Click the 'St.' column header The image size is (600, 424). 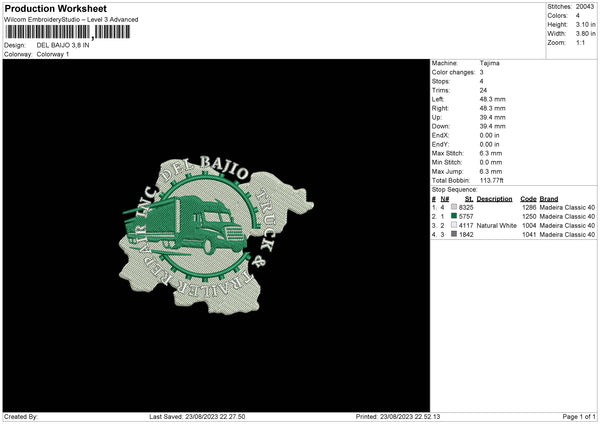coord(469,199)
